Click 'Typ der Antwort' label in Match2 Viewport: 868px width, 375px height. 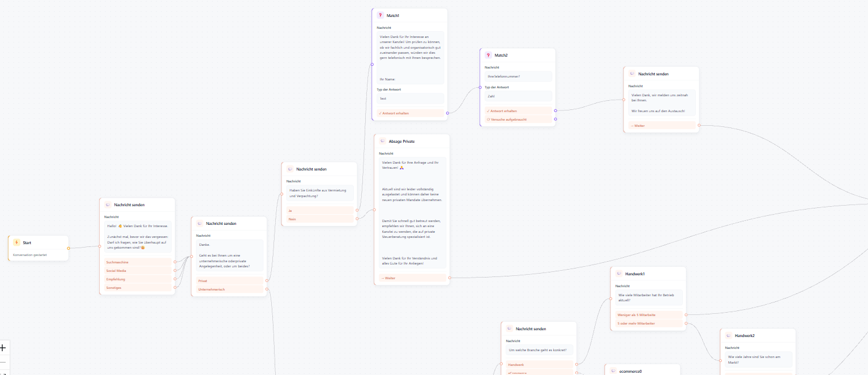coord(497,87)
